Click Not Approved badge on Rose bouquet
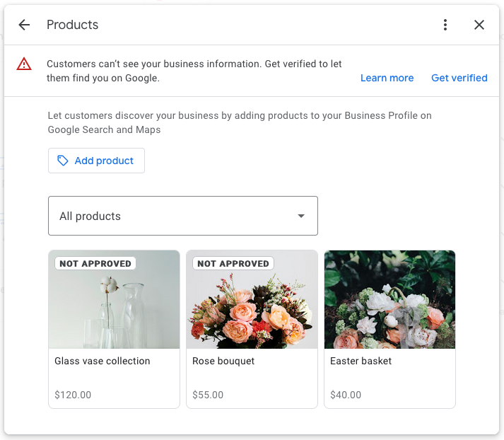504x440 pixels. 233,263
